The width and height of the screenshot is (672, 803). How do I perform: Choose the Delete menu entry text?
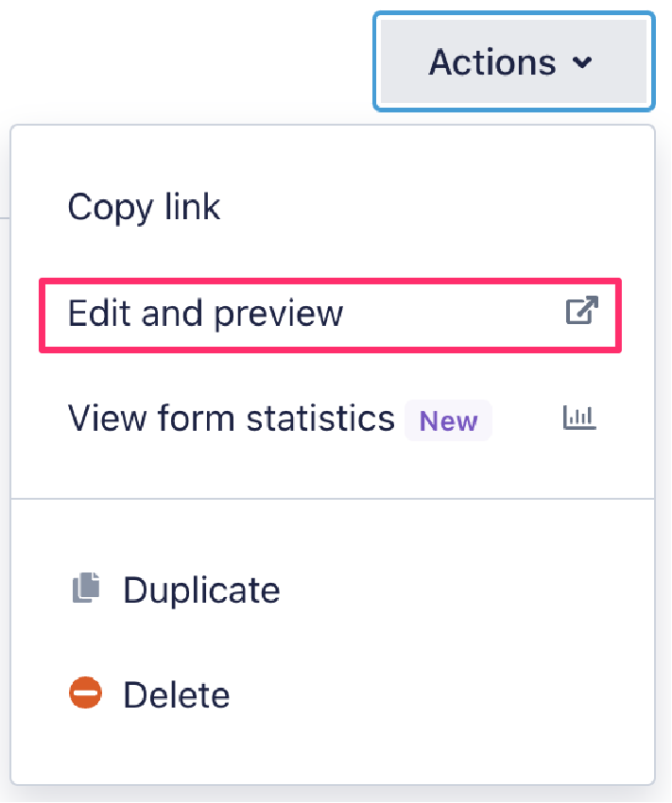[177, 695]
